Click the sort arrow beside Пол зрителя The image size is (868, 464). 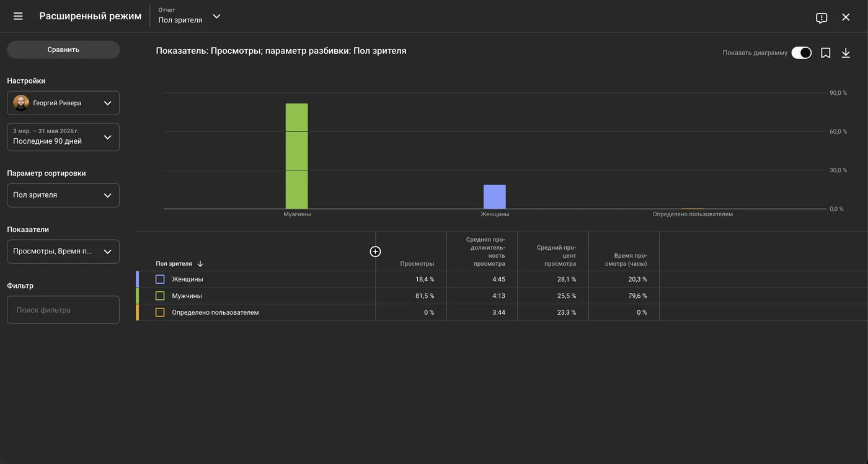pos(200,264)
